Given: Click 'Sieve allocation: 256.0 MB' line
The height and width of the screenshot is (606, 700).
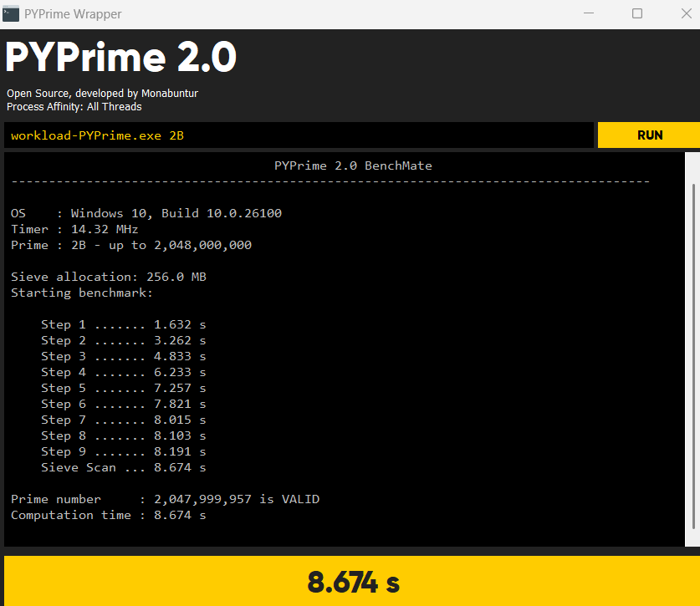Looking at the screenshot, I should tap(109, 278).
